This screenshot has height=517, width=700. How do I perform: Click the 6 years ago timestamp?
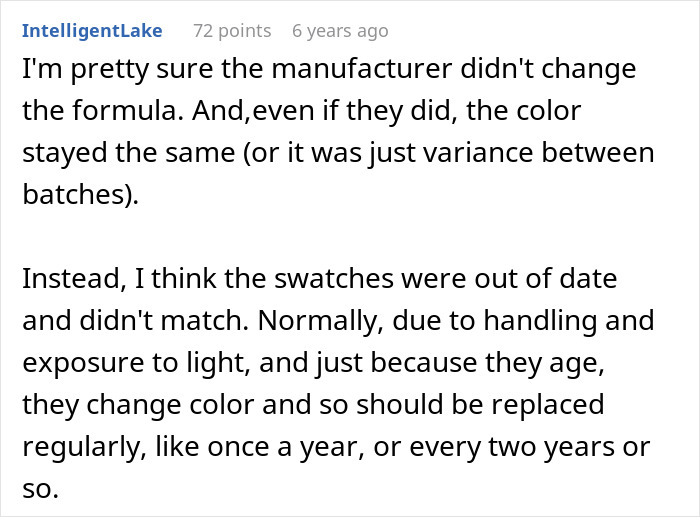coord(340,31)
